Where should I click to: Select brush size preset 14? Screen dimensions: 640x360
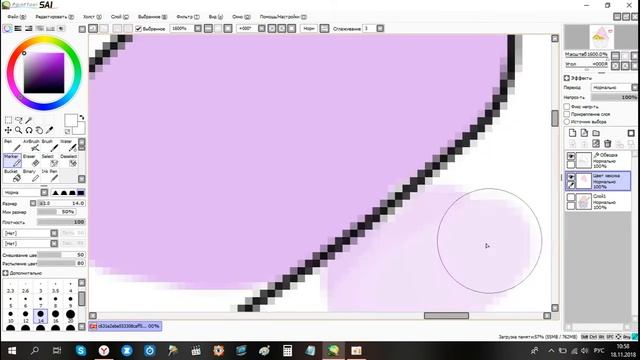pyautogui.click(x=40, y=316)
